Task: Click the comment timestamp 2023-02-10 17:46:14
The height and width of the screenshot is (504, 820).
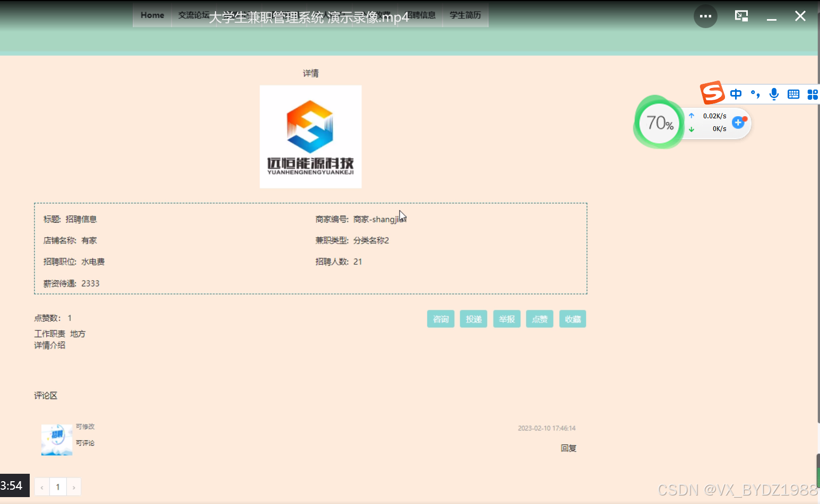Action: [547, 428]
